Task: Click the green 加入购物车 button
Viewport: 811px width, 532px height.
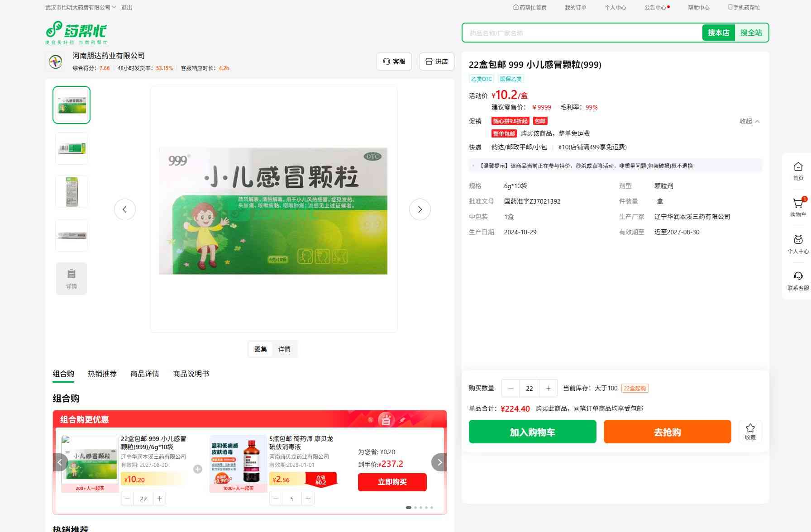Action: pyautogui.click(x=532, y=432)
